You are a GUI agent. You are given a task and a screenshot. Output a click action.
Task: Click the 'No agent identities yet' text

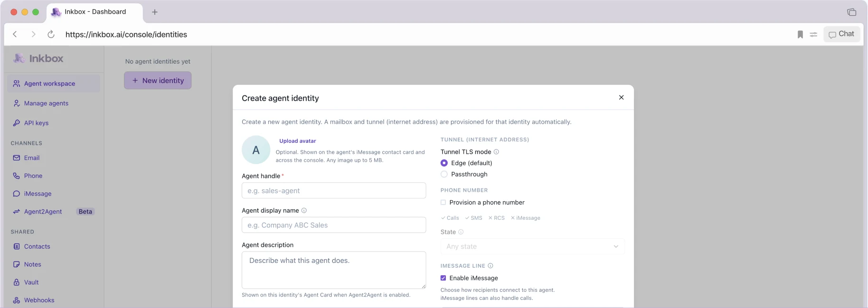point(158,61)
